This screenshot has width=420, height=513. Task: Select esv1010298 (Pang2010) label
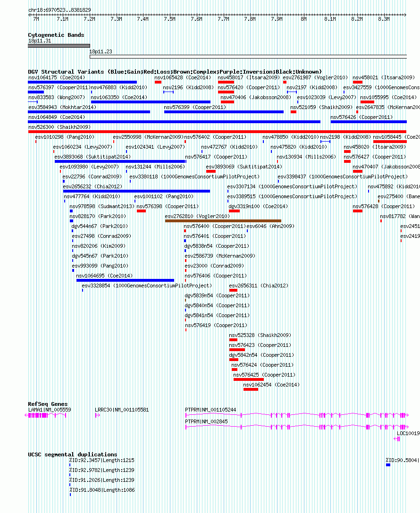(x=65, y=137)
